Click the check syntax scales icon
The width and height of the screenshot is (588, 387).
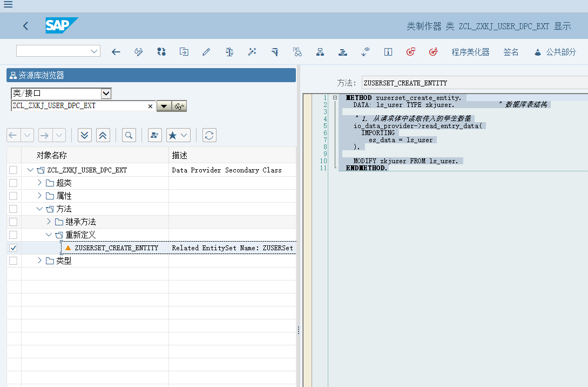click(229, 52)
